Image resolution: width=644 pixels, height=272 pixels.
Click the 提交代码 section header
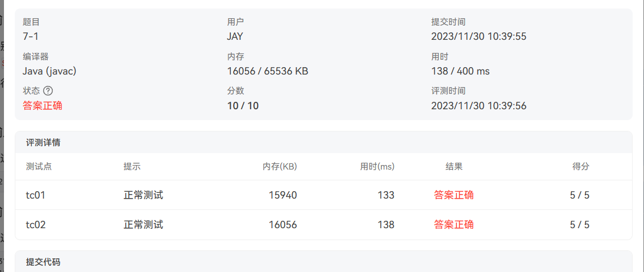43,262
